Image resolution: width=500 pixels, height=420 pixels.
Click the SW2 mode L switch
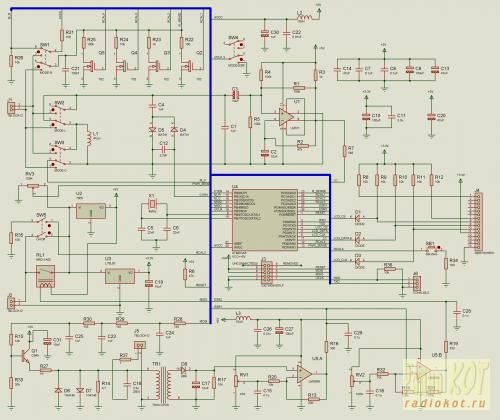(x=60, y=116)
